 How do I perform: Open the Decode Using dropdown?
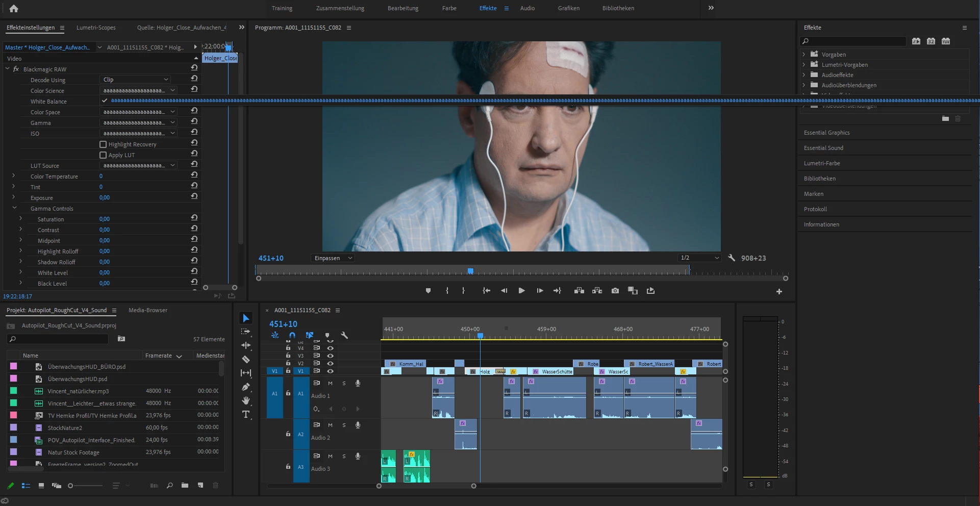[135, 80]
